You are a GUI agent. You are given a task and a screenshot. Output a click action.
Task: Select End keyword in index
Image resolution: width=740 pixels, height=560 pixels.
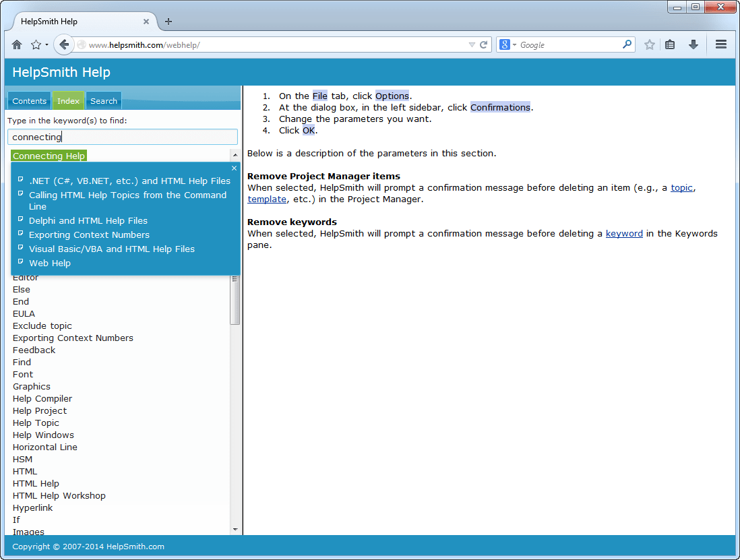(x=21, y=301)
